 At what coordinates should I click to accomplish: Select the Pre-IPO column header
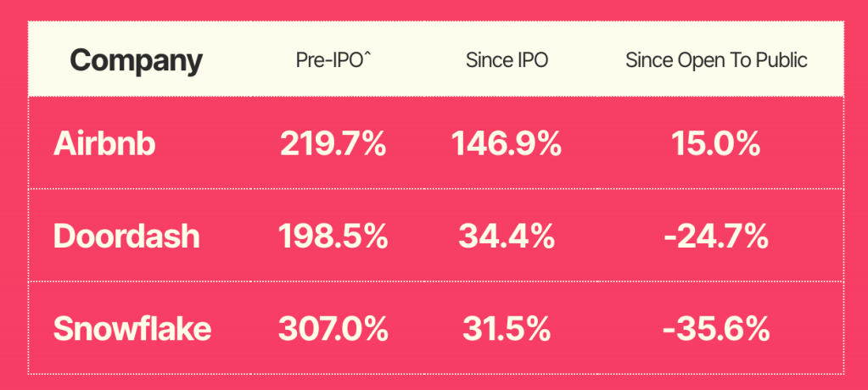click(x=331, y=61)
